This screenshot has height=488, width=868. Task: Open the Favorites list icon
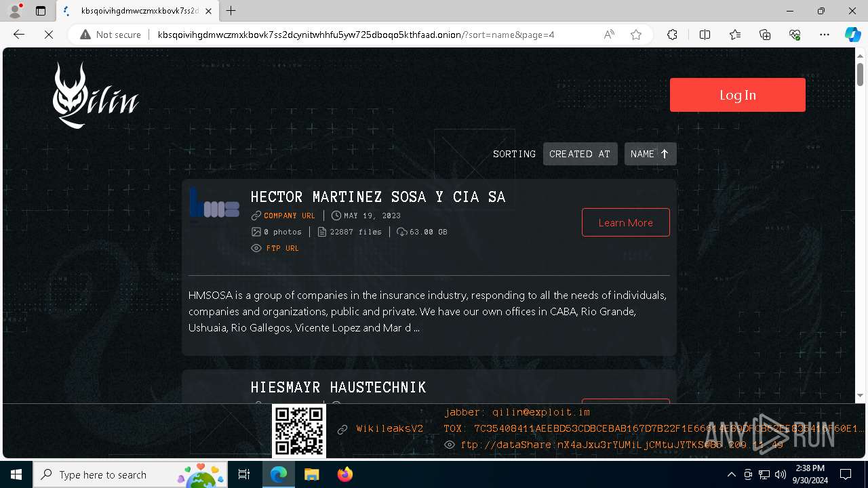(735, 35)
